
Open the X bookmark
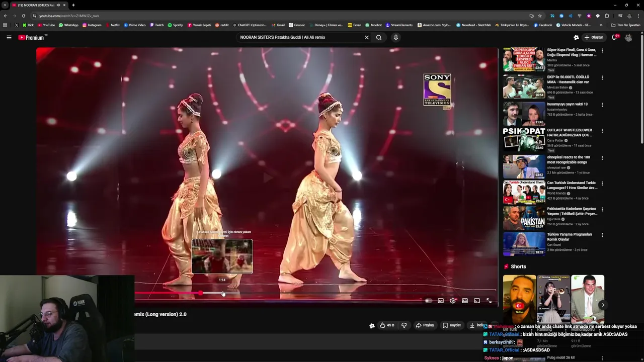pyautogui.click(x=17, y=25)
